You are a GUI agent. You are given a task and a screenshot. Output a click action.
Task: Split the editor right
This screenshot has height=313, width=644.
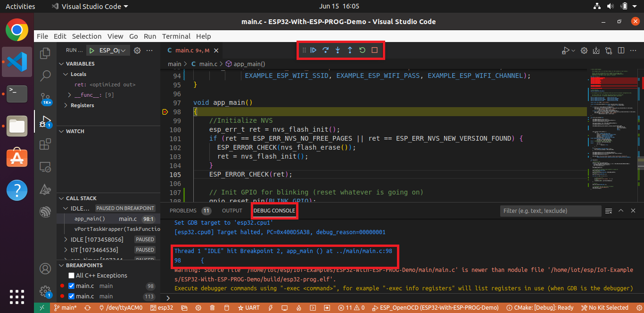pos(621,50)
